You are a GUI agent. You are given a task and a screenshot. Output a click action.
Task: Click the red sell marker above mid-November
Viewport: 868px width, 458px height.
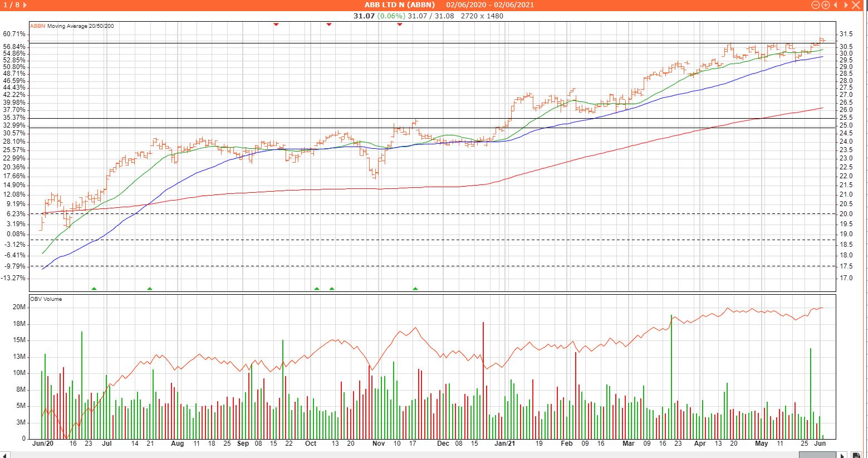pos(399,25)
